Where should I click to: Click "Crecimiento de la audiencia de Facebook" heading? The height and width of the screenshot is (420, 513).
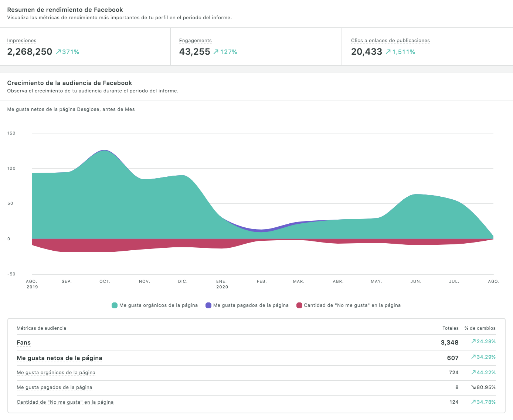69,83
